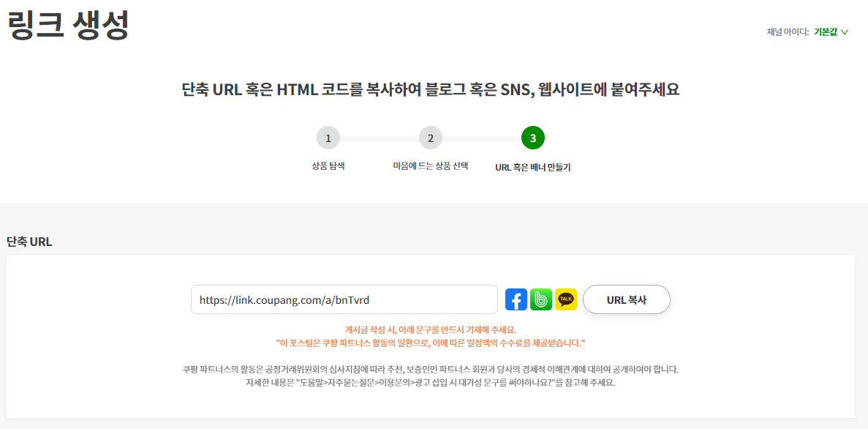Viewport: 868px width, 429px height.
Task: Click the quoted 쿠팡 파트너스 disclosure sentence
Action: click(431, 343)
